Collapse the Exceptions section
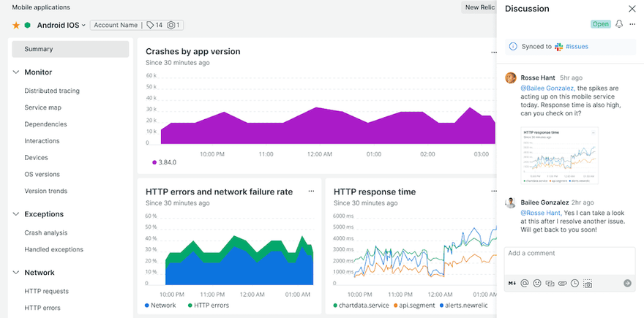This screenshot has height=318, width=644. (16, 214)
